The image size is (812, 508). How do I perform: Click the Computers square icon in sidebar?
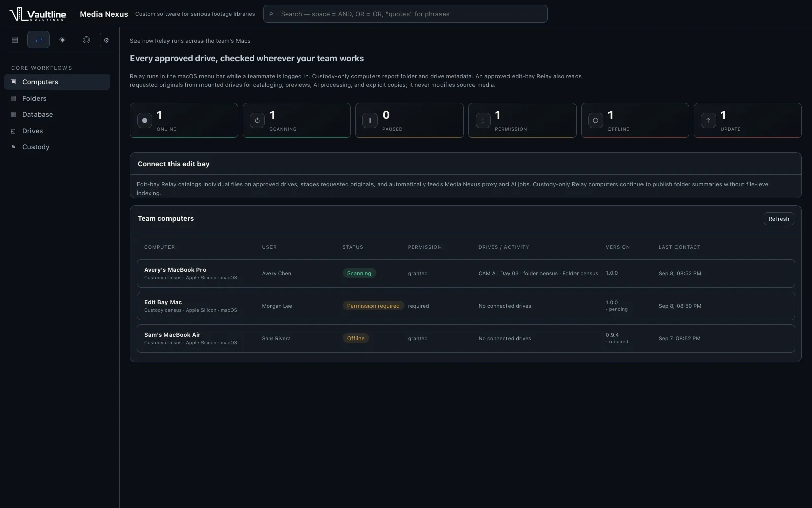13,82
